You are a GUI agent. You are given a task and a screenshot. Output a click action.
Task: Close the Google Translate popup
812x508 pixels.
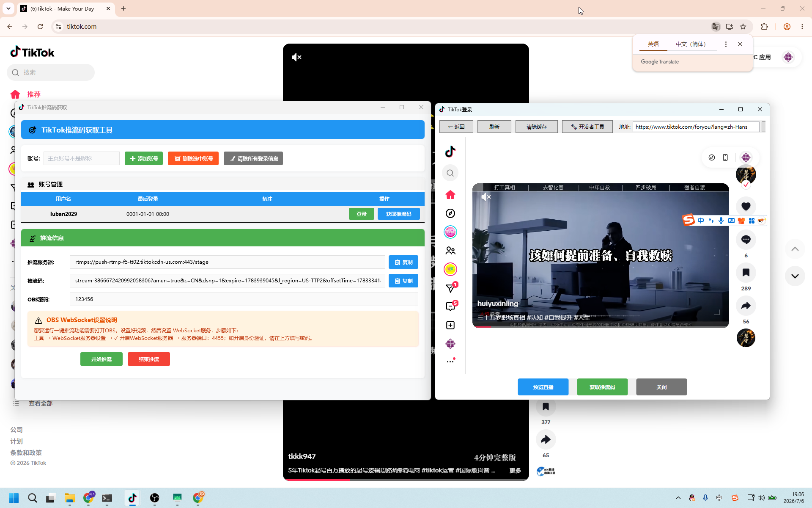pyautogui.click(x=740, y=44)
